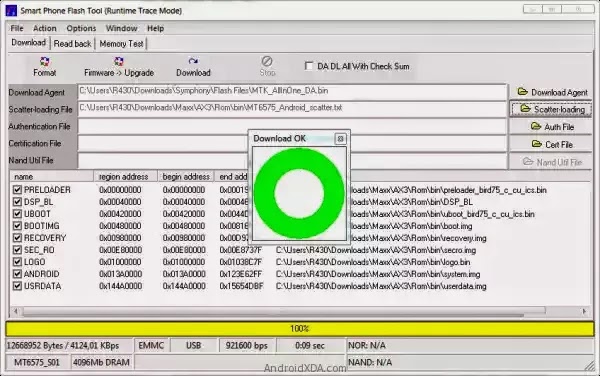The width and height of the screenshot is (600, 376).
Task: Click the Certification File field
Action: [x=292, y=143]
